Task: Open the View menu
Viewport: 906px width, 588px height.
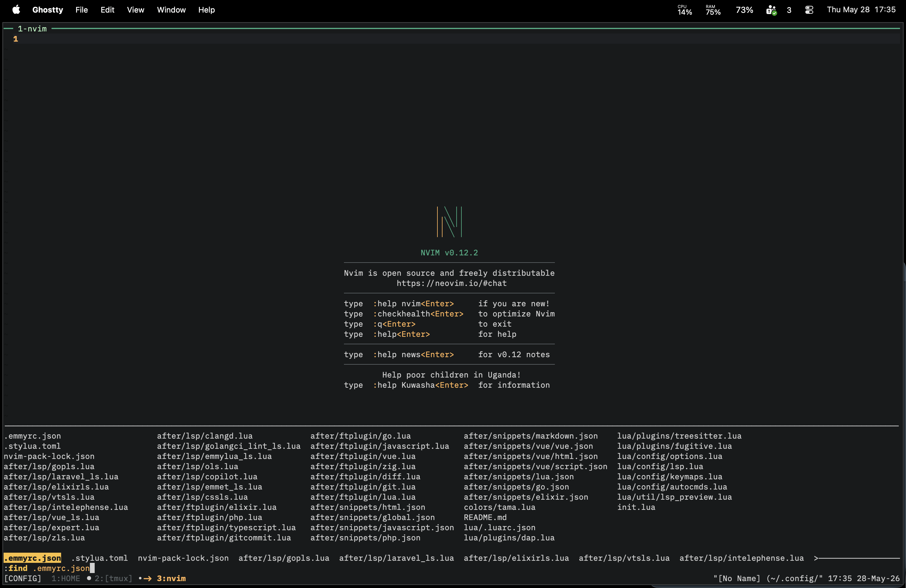Action: [x=135, y=10]
